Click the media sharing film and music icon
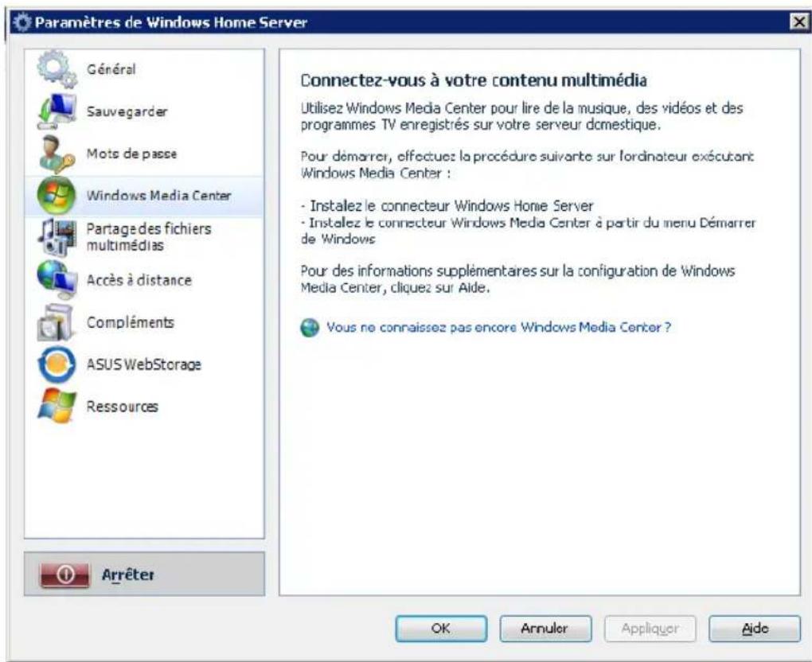This screenshot has height=662, width=812. pos(57,237)
